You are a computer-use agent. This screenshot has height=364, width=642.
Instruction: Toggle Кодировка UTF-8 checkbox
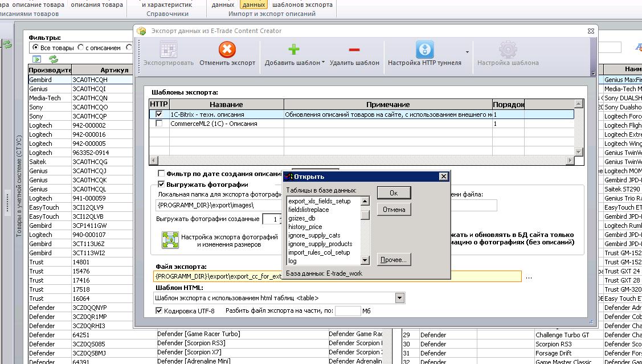coord(160,311)
